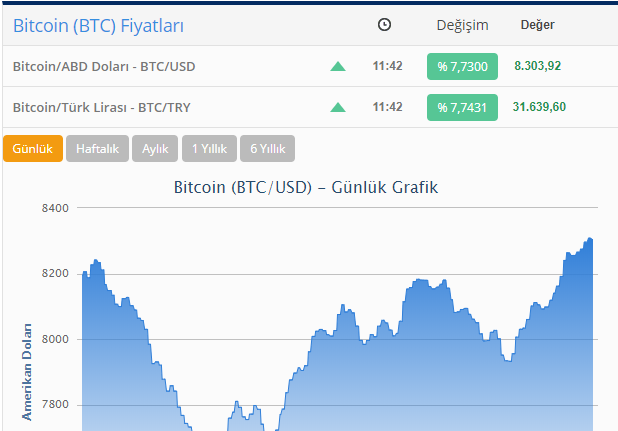
Task: Open the Bitcoin/ABD Doları - BTC/USD link
Action: [104, 67]
